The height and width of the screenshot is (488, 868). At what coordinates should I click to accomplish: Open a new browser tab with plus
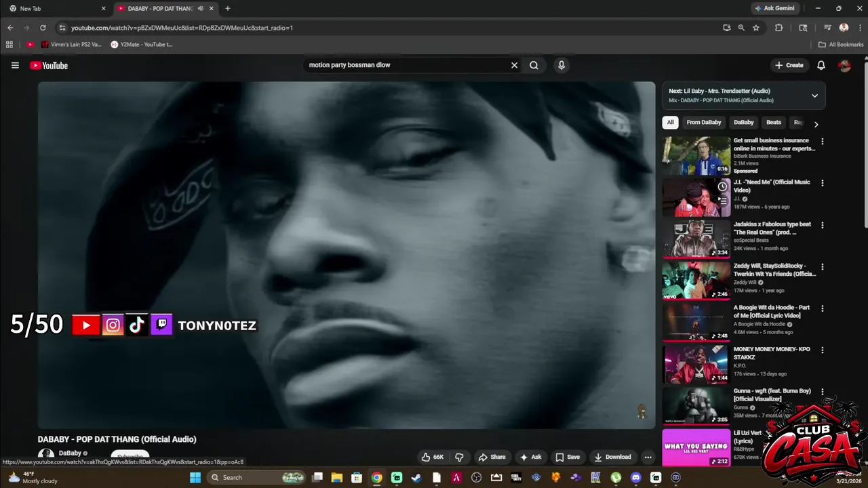click(227, 8)
